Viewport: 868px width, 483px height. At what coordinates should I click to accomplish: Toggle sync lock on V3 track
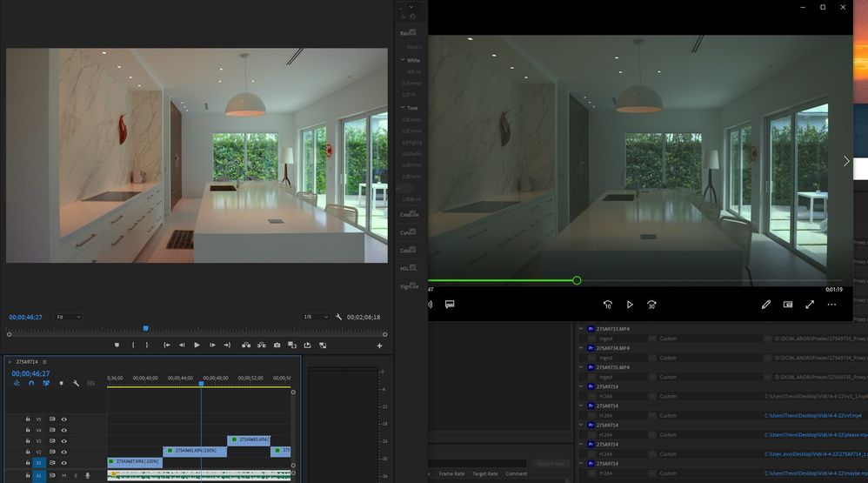[52, 441]
